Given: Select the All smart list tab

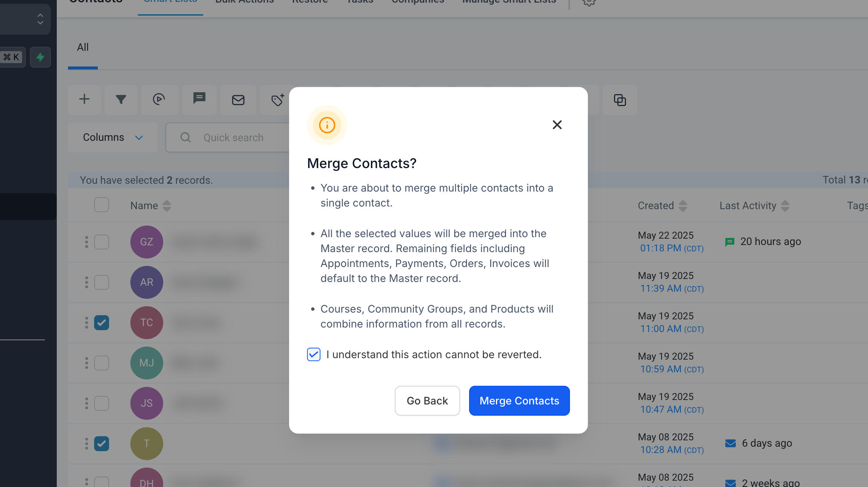Looking at the screenshot, I should (83, 47).
